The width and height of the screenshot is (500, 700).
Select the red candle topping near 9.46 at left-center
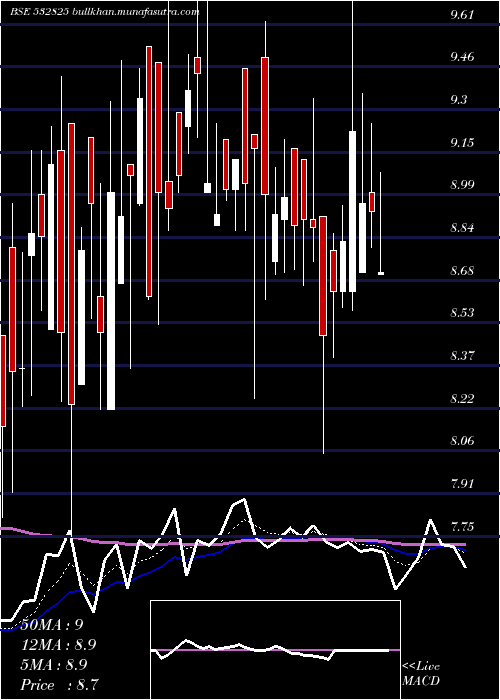[x=149, y=171]
